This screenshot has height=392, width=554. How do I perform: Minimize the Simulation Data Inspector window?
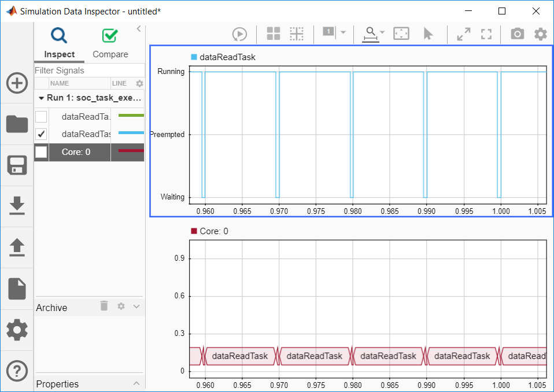[468, 11]
